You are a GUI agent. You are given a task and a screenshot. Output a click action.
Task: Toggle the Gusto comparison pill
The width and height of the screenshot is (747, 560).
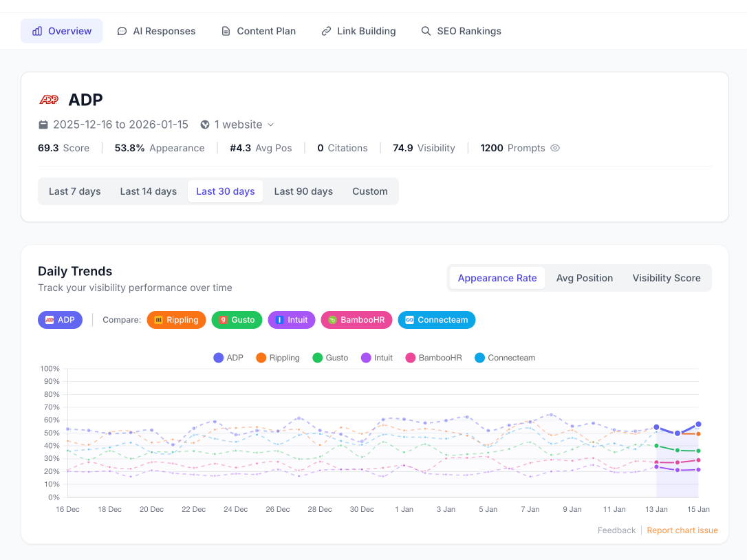coord(237,319)
